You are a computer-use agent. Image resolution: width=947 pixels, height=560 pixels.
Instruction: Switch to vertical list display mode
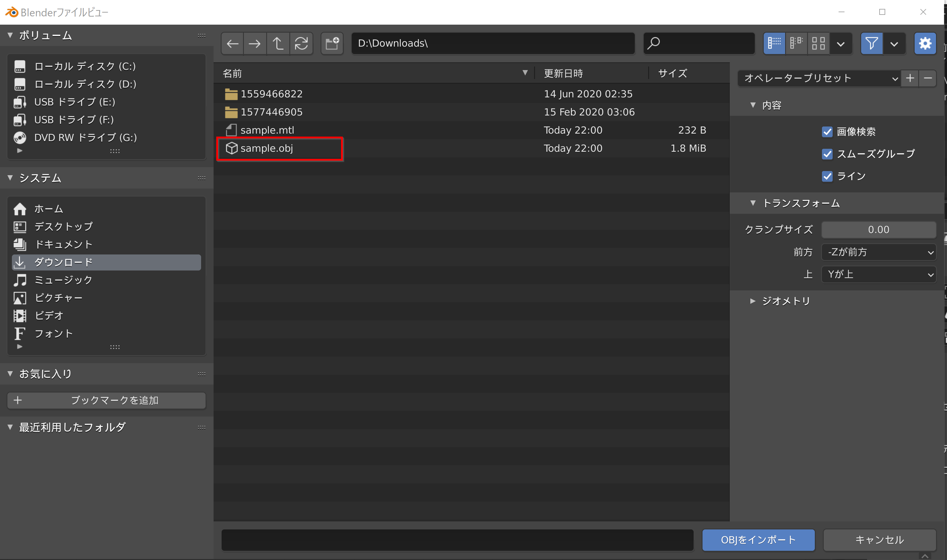[774, 43]
